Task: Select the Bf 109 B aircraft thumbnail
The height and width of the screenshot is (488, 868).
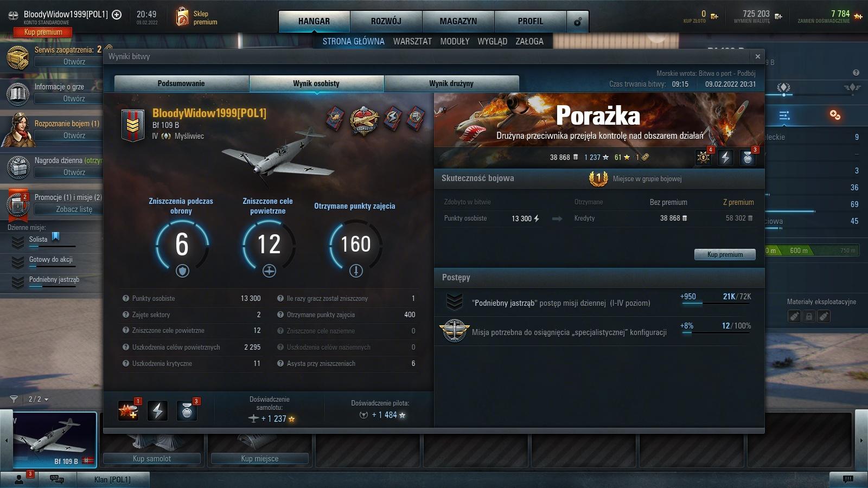Action: (54, 440)
